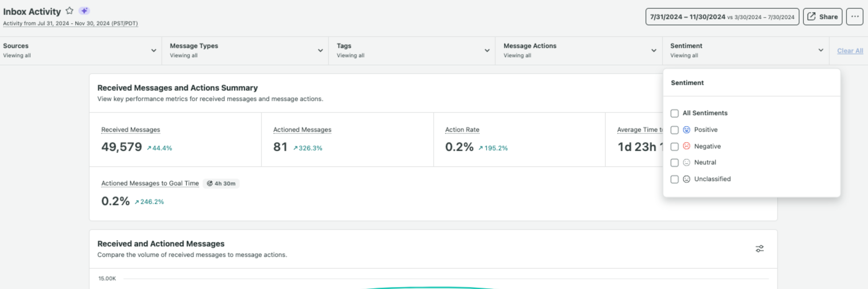Click the Positive smiley face icon
The image size is (868, 289).
coord(687,130)
